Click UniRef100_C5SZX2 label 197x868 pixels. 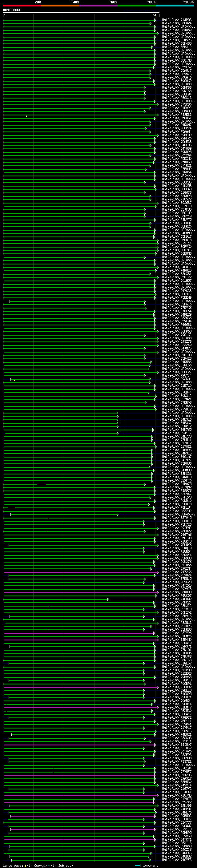tap(177, 802)
